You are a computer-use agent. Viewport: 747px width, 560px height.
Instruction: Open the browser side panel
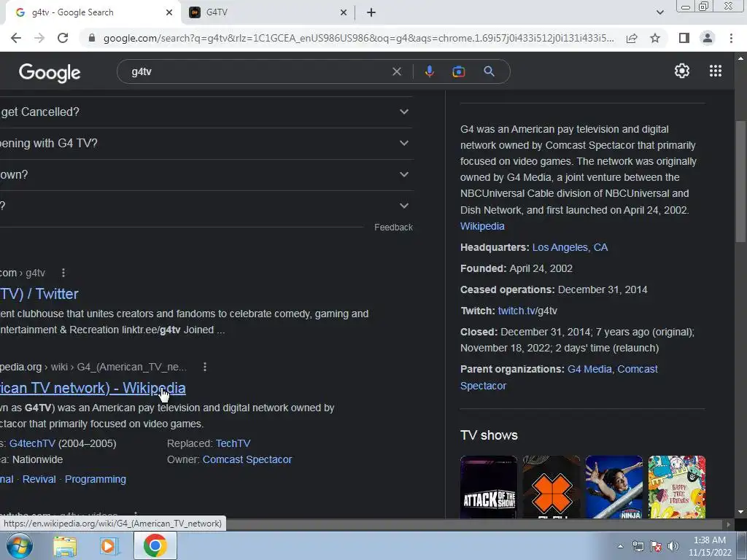point(684,38)
